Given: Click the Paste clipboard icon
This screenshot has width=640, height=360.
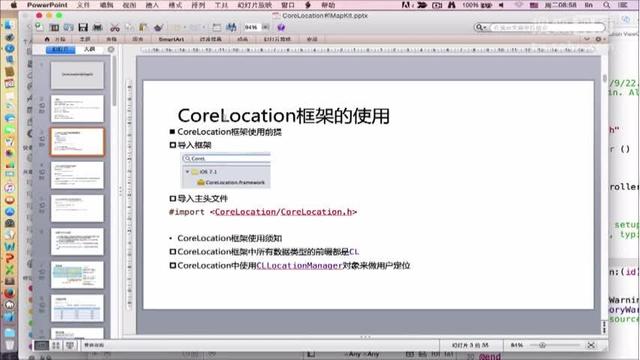Looking at the screenshot, I should 143,27.
